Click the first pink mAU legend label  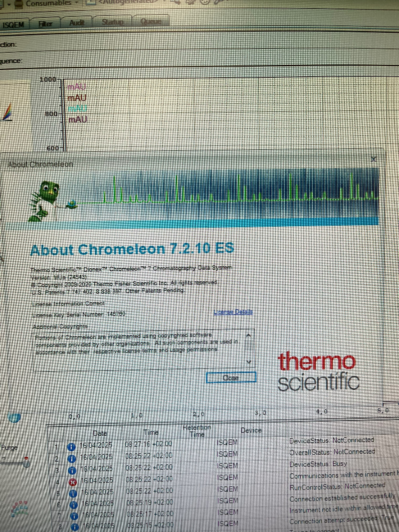pos(77,87)
